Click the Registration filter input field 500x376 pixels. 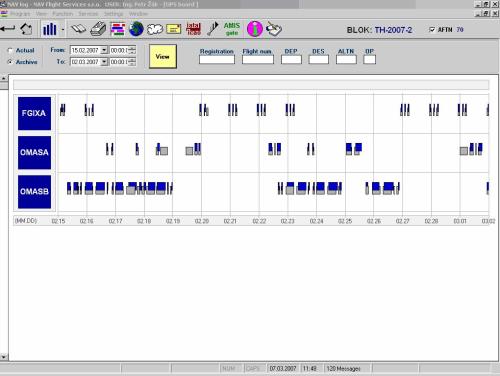click(x=217, y=60)
